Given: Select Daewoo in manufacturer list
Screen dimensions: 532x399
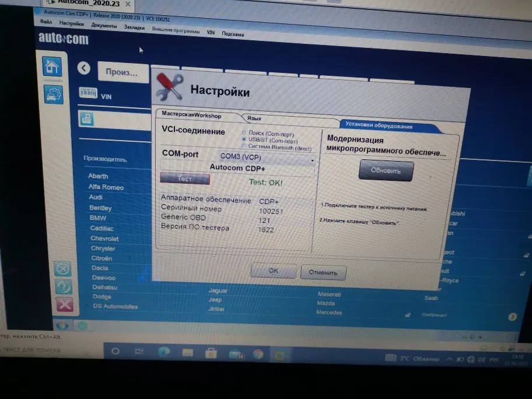Looking at the screenshot, I should pos(104,278).
